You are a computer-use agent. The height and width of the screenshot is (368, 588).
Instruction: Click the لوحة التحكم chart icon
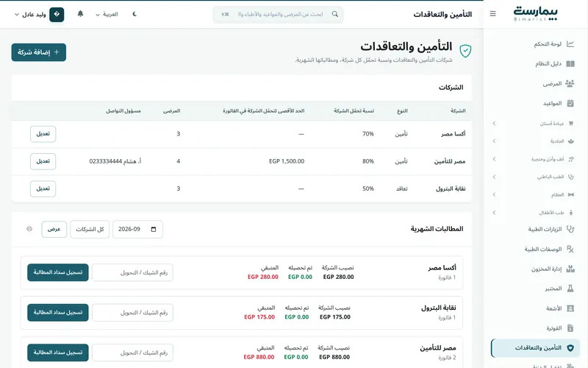pos(570,44)
